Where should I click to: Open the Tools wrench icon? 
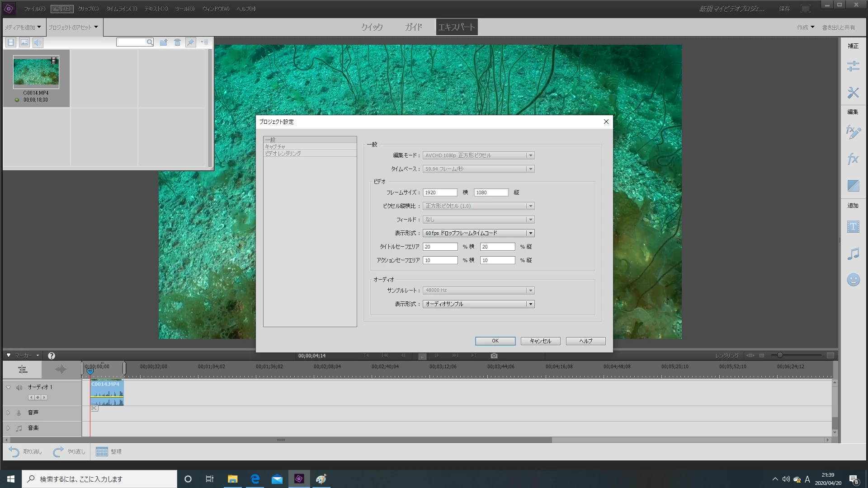point(853,93)
